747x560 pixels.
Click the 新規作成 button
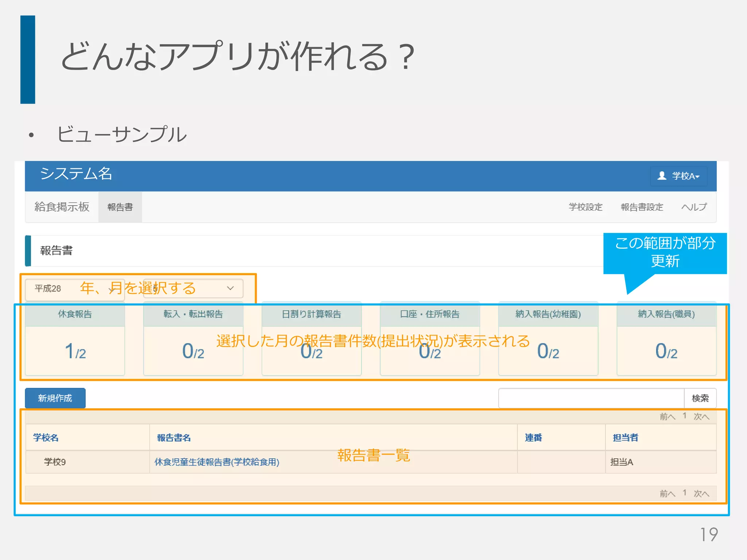pyautogui.click(x=55, y=398)
